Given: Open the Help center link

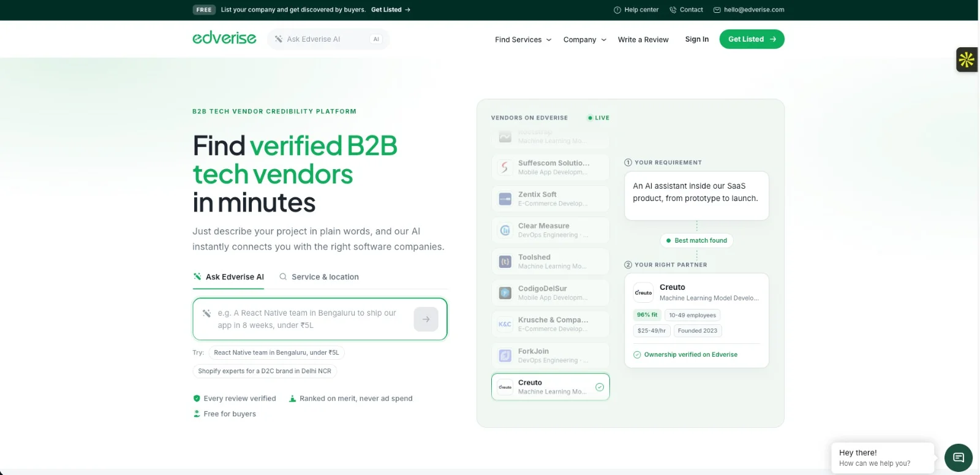Looking at the screenshot, I should [636, 10].
